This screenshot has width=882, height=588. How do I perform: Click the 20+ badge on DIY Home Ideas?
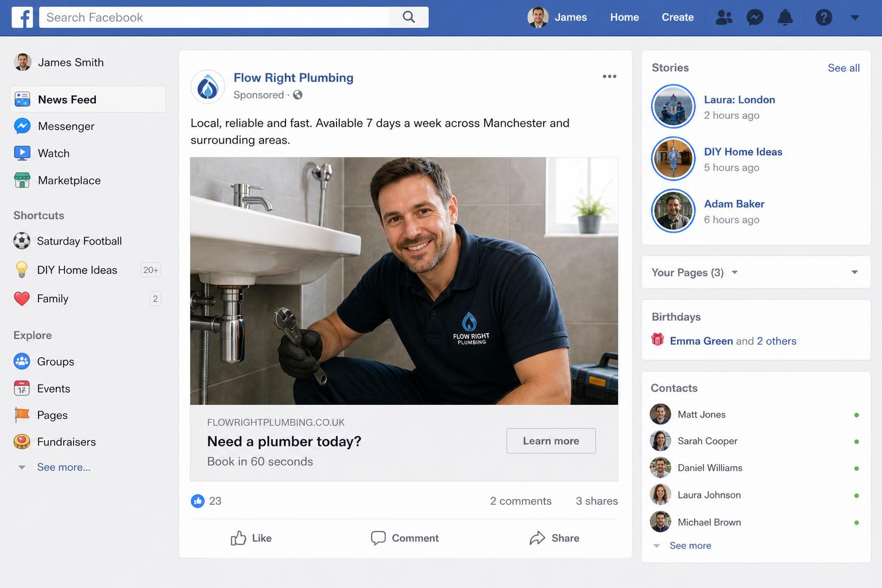151,270
